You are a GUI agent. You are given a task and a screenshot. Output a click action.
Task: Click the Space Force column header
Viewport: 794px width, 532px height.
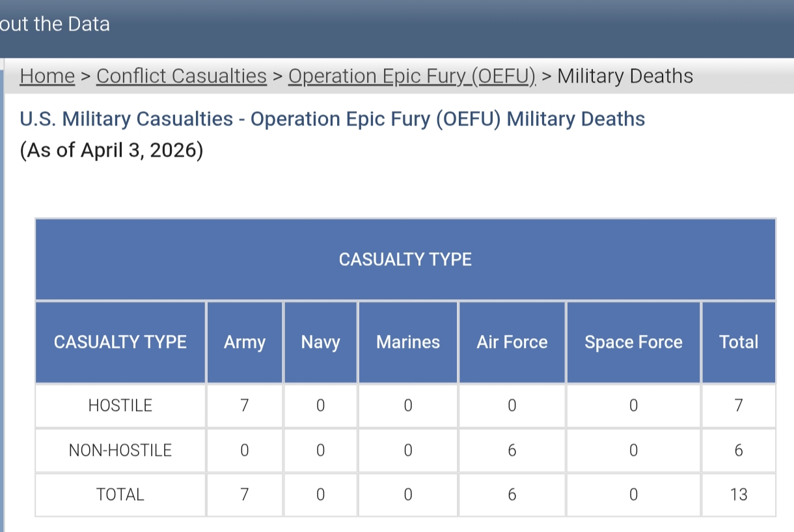point(633,342)
